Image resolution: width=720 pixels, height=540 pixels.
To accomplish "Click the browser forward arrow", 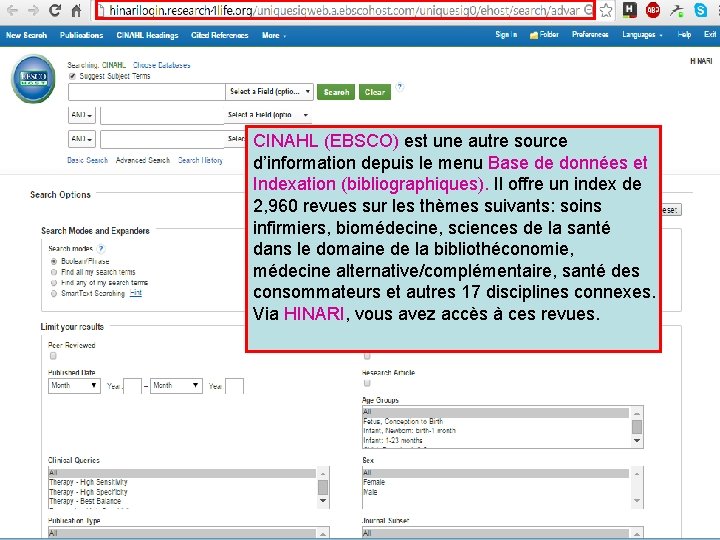I will (x=34, y=10).
